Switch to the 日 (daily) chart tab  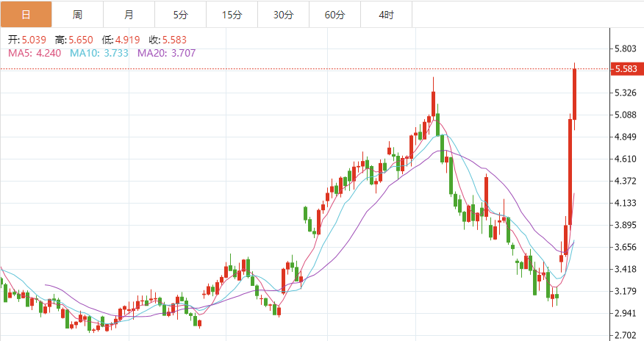tap(26, 15)
